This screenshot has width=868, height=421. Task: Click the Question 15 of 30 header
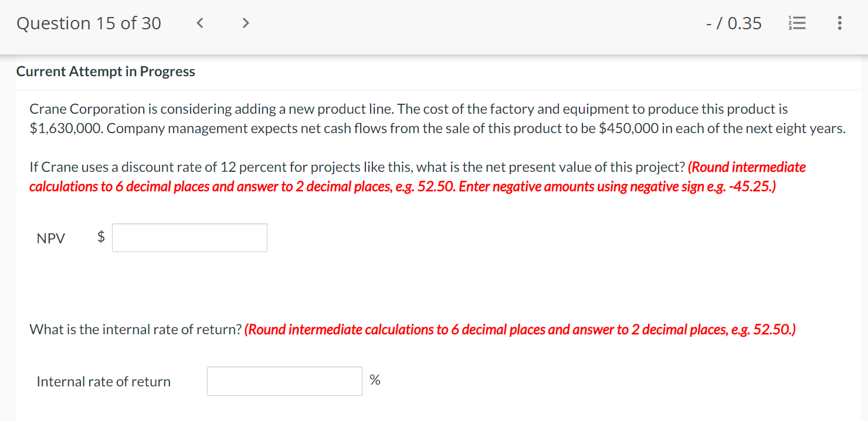[x=89, y=23]
